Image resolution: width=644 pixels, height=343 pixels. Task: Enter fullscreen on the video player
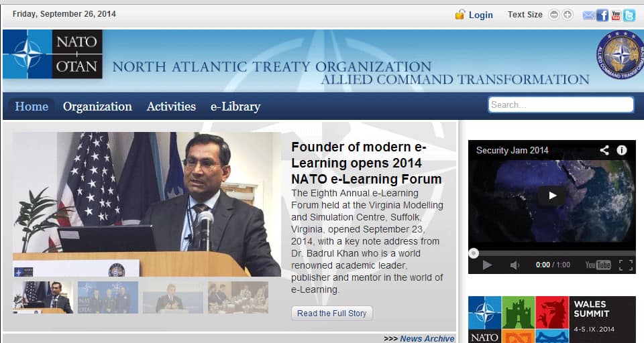[x=625, y=265]
